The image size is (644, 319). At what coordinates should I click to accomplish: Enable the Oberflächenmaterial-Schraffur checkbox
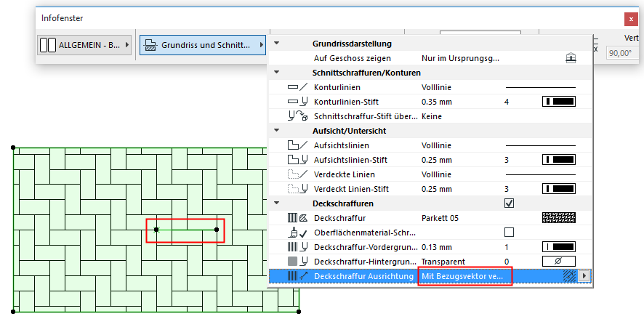510,233
